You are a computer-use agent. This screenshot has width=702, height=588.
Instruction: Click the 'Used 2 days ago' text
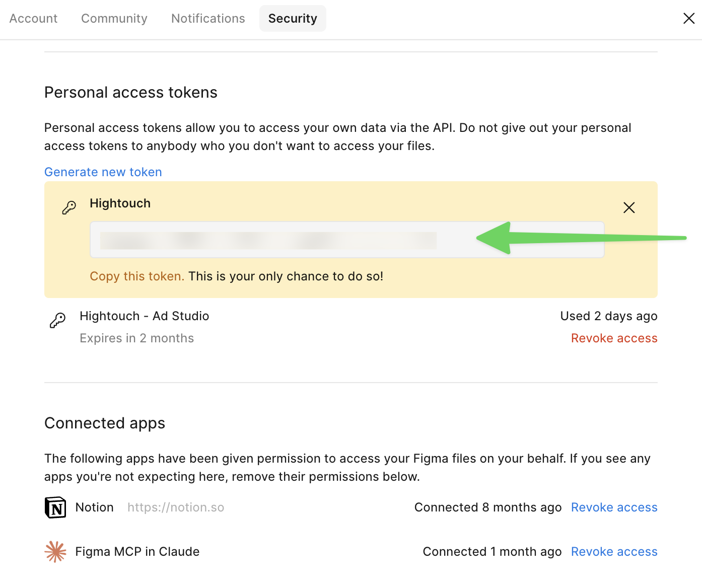coord(609,316)
